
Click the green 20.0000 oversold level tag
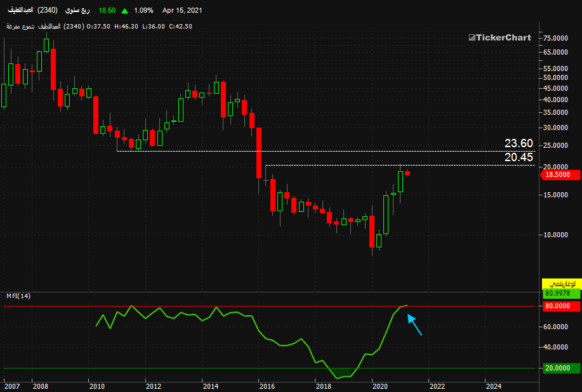click(x=561, y=368)
